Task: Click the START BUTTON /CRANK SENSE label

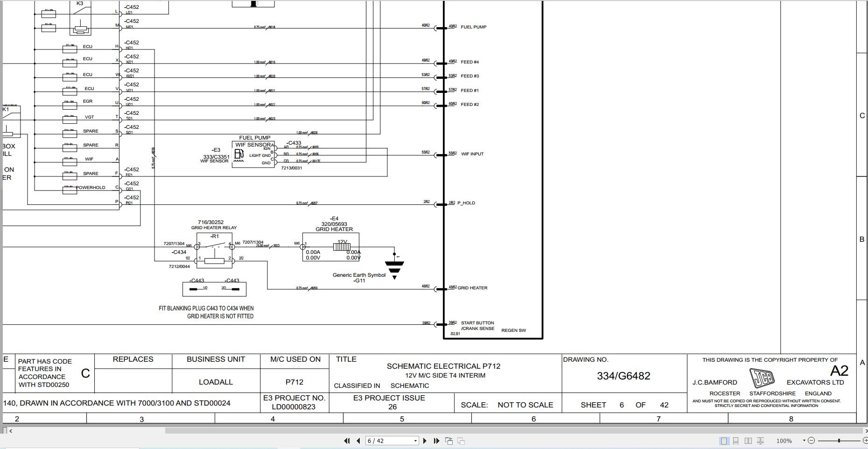Action: tap(477, 326)
